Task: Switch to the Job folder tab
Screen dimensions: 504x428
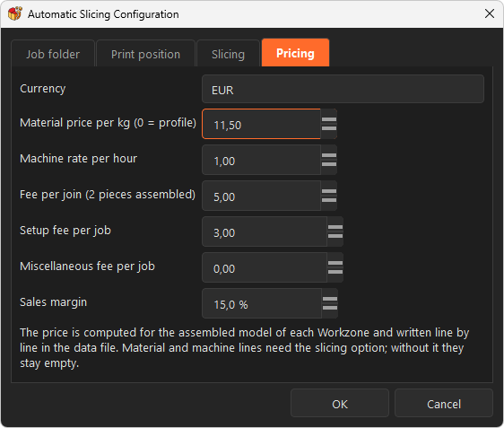Action: (x=53, y=54)
